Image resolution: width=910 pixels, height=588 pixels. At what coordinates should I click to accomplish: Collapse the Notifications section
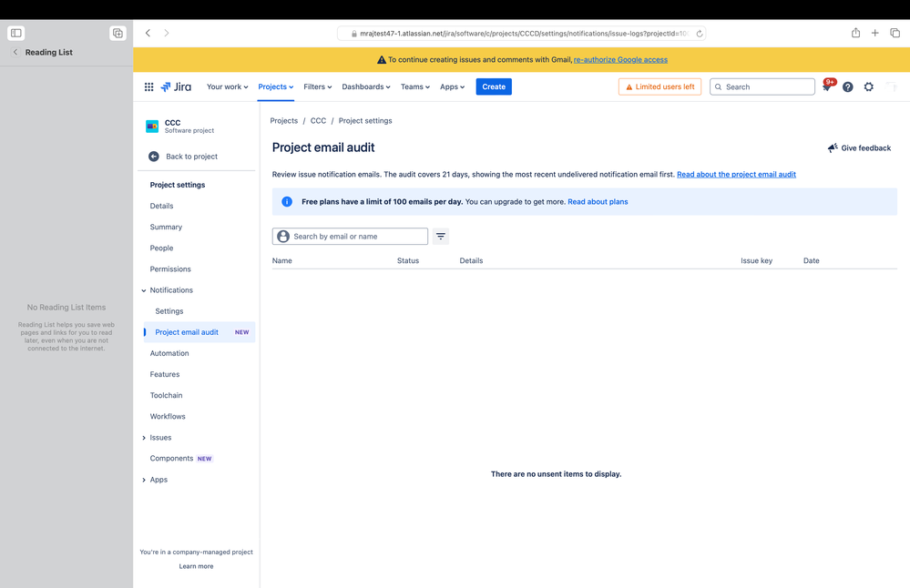143,289
